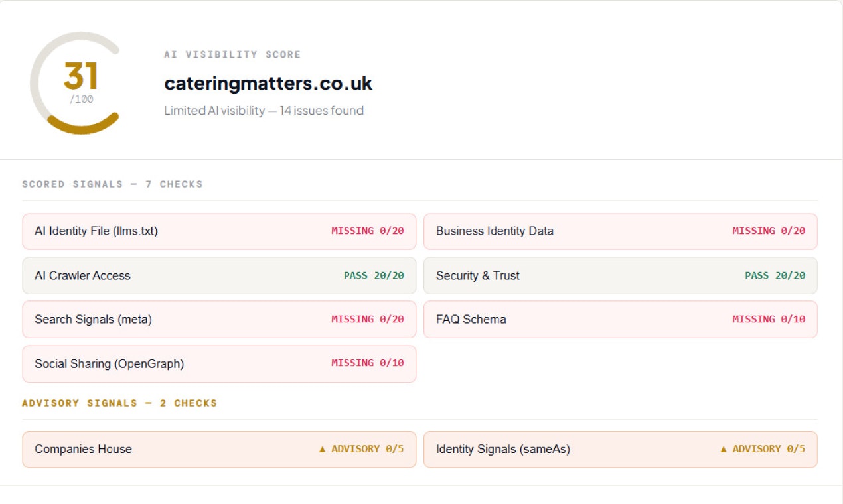Open the Companies House advisory card
Image resolution: width=843 pixels, height=504 pixels.
pos(219,450)
